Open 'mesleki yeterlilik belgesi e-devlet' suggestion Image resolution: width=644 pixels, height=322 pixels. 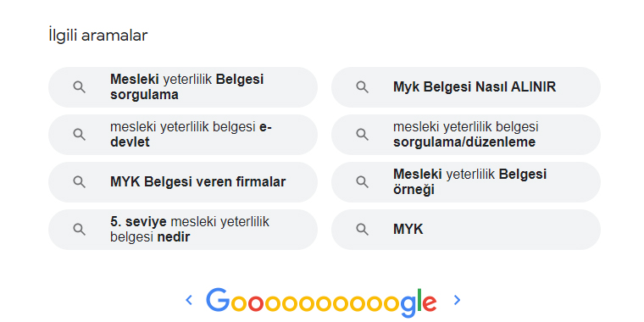pos(183,135)
